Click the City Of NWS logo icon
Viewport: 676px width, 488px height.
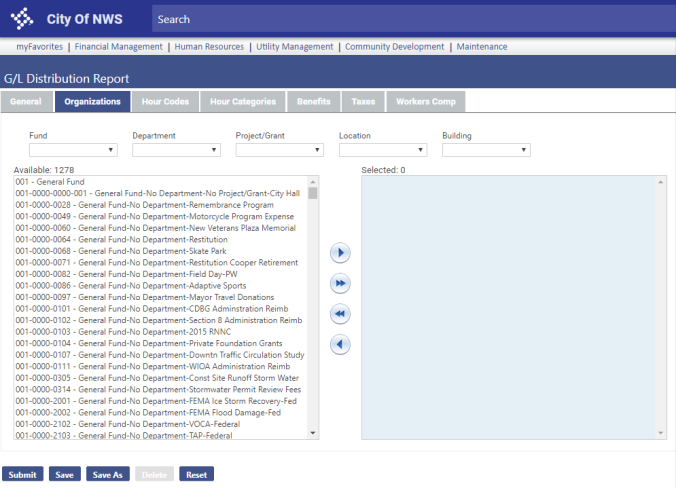(x=21, y=19)
